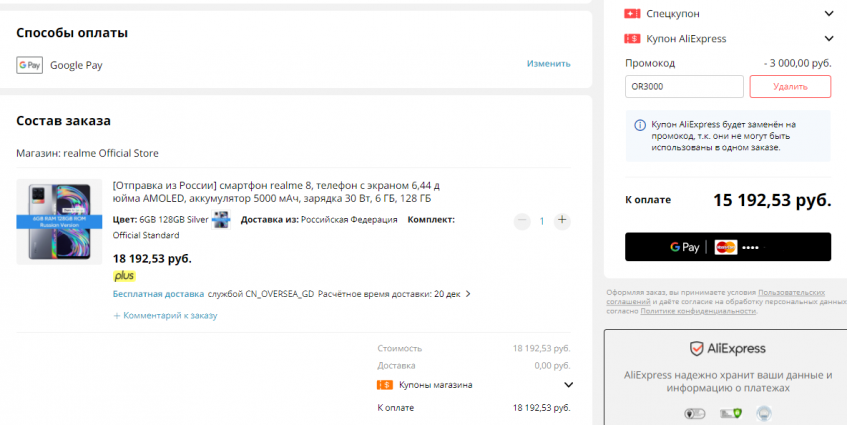Click the Спецкупон red coupon icon
This screenshot has width=847, height=425.
click(x=632, y=14)
